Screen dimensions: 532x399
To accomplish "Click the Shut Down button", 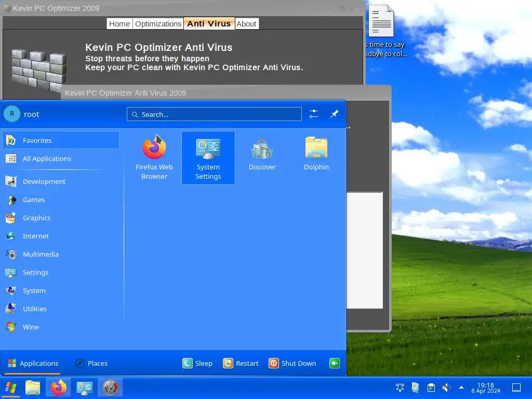I will tap(292, 363).
